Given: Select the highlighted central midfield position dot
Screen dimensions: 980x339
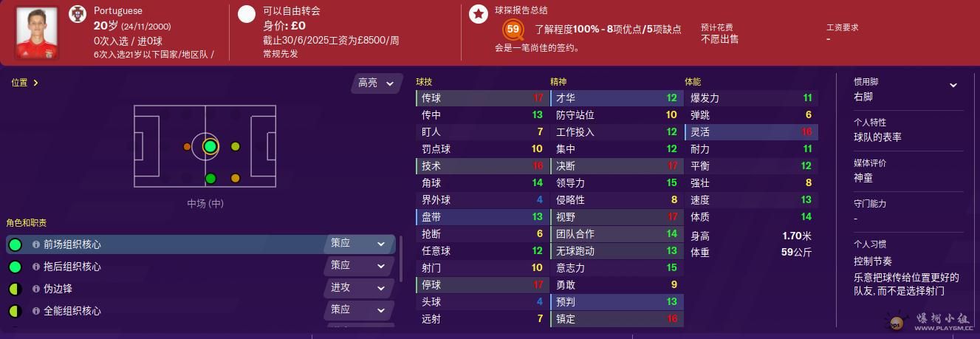Looking at the screenshot, I should (210, 146).
